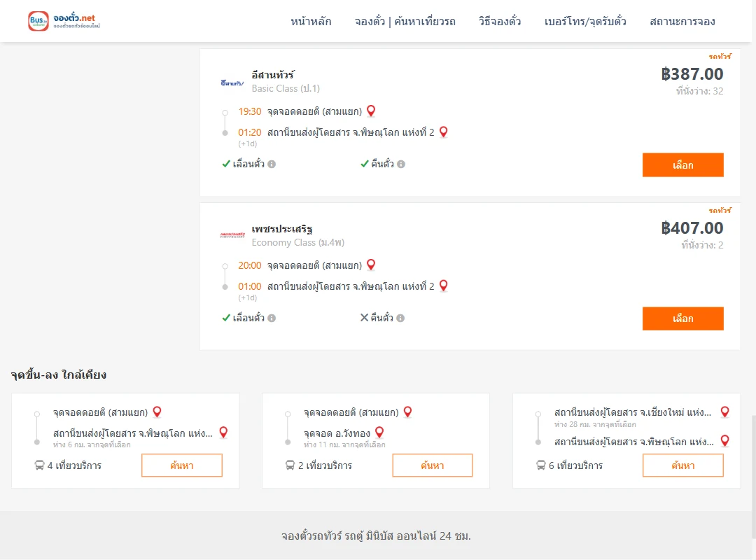
Task: Show เลื่อนตั๋ว info icon for เพชรประเสริฐ
Action: pyautogui.click(x=272, y=318)
